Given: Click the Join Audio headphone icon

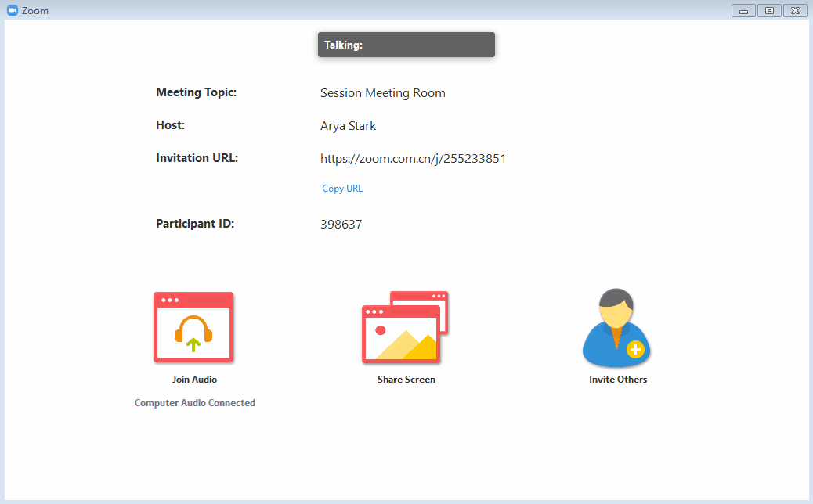Looking at the screenshot, I should [x=193, y=327].
